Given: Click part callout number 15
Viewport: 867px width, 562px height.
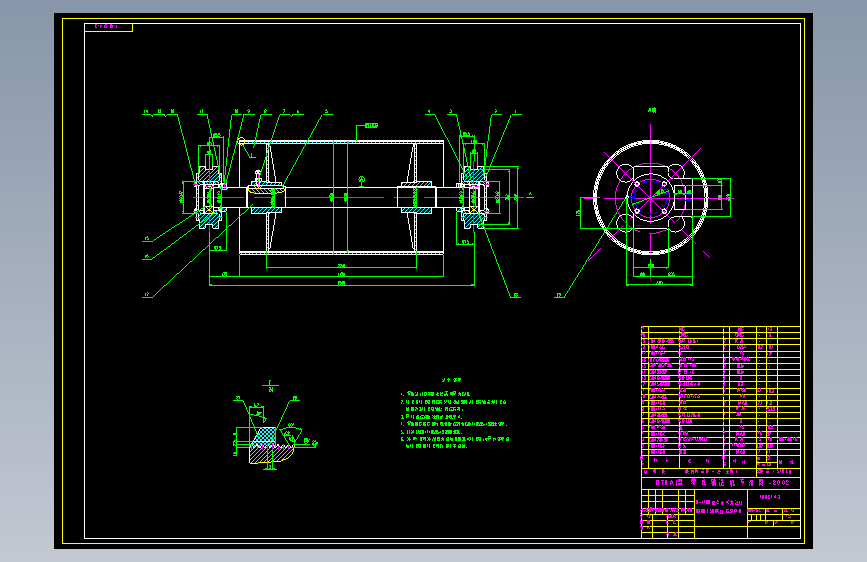Looking at the screenshot, I should coord(147,239).
